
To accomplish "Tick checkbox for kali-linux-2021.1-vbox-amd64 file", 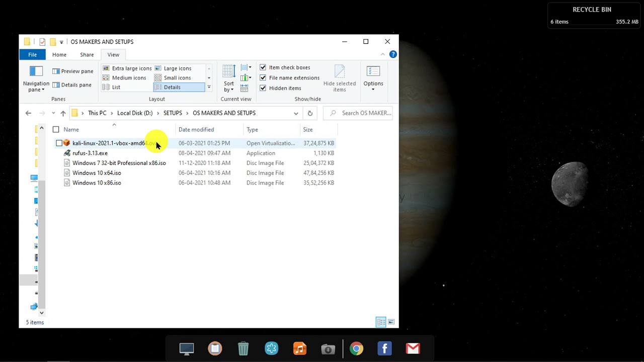I will click(x=59, y=143).
